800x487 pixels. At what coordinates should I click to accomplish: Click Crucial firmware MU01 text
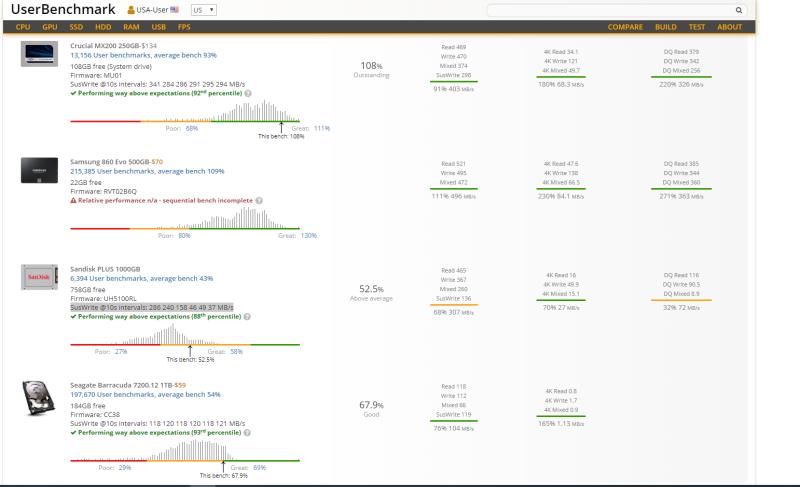96,75
